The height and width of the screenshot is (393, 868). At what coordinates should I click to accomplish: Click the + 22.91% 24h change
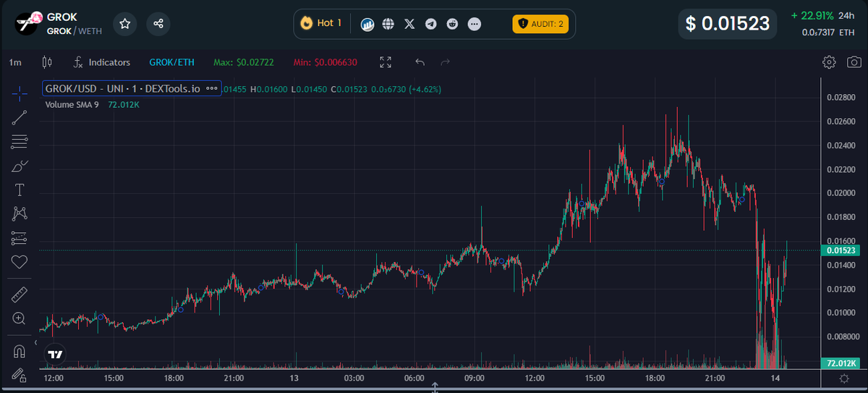coord(822,15)
